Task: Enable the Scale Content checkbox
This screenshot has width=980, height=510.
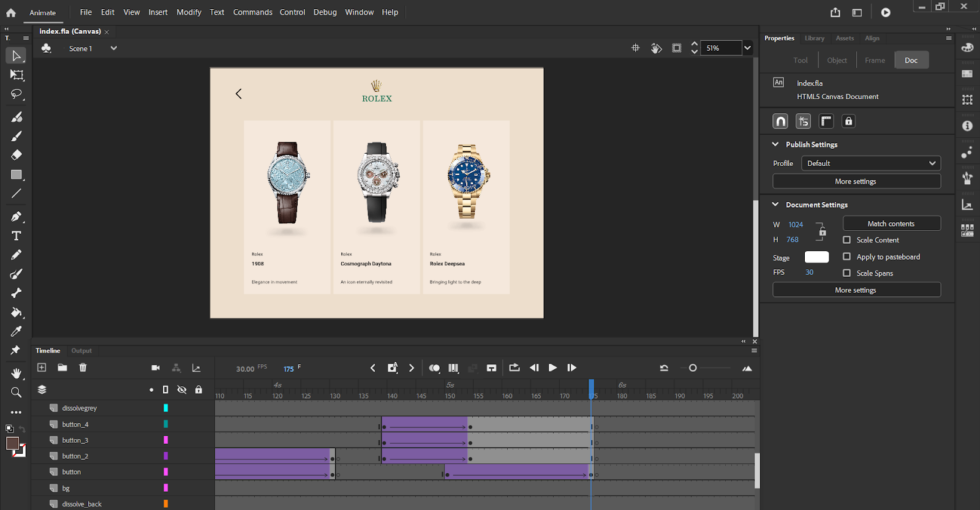Action: click(x=846, y=240)
